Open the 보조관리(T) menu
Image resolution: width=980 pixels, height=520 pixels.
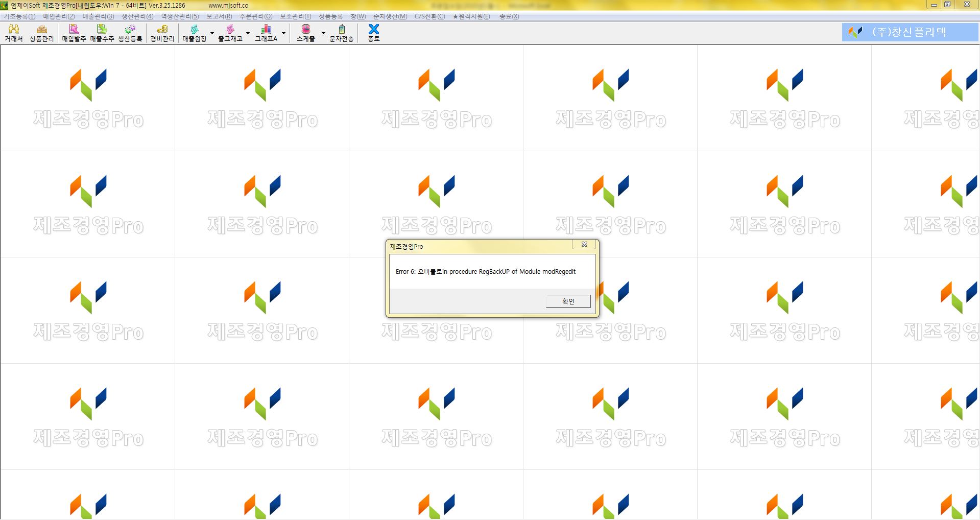[x=295, y=16]
